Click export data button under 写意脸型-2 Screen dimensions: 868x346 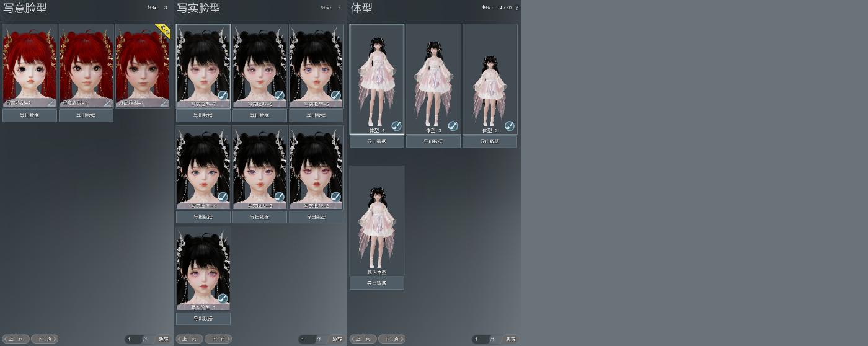pos(30,115)
